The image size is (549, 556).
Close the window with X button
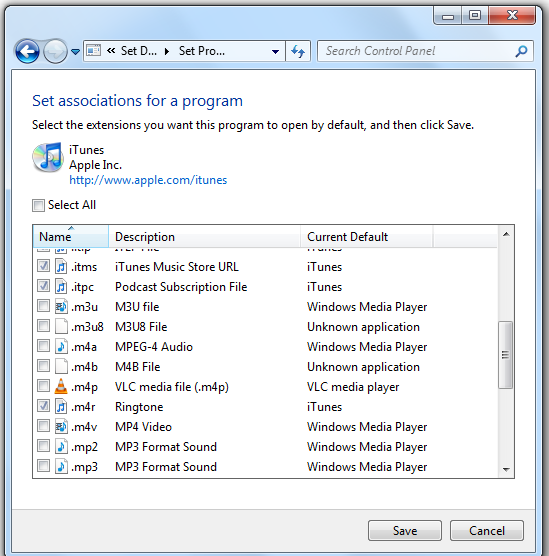click(512, 15)
